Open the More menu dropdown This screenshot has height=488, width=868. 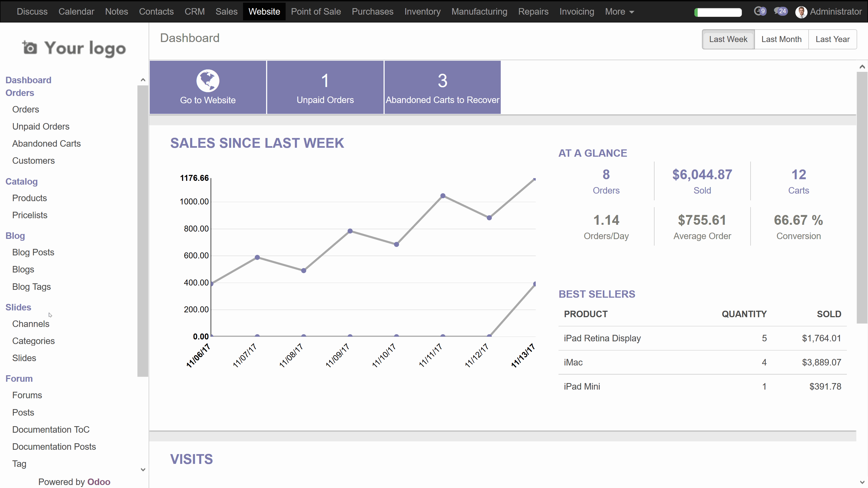pyautogui.click(x=620, y=11)
